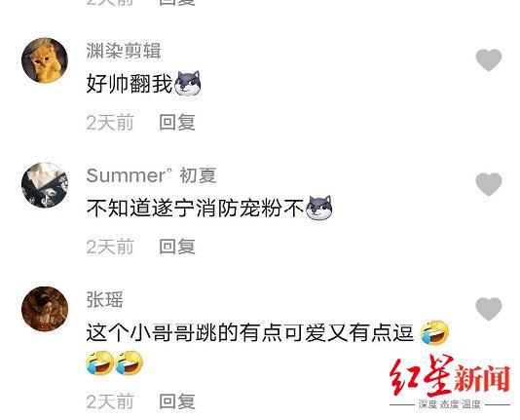Tap the husky emoji after 好帅翻我
This screenshot has width=520, height=420.
pos(187,84)
